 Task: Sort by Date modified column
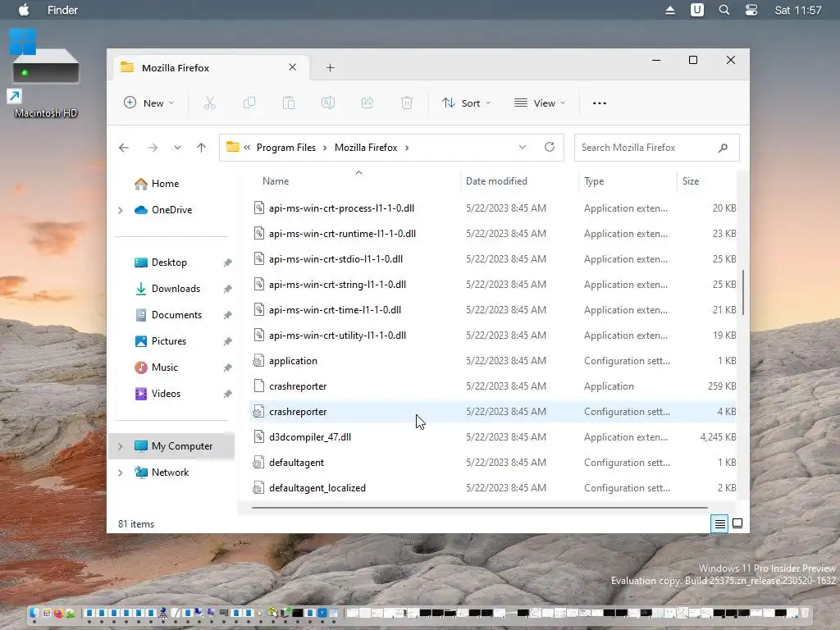point(496,181)
